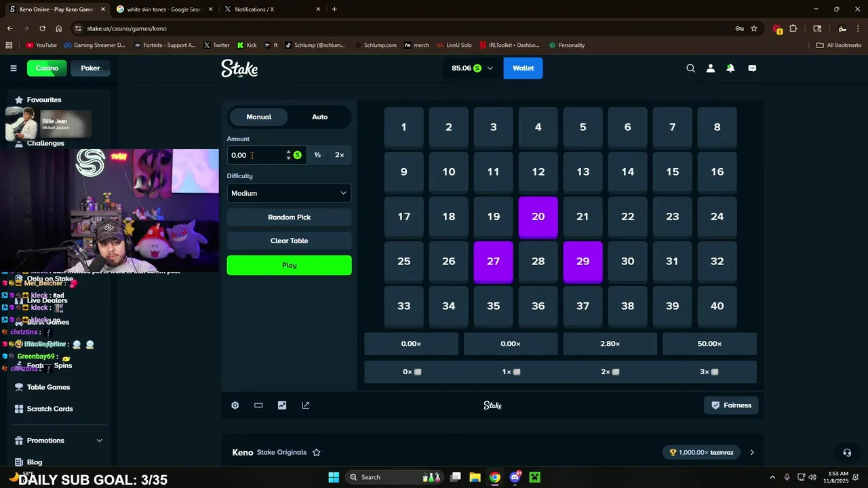This screenshot has width=868, height=488.
Task: Open File Explorer from taskbar
Action: 475,477
